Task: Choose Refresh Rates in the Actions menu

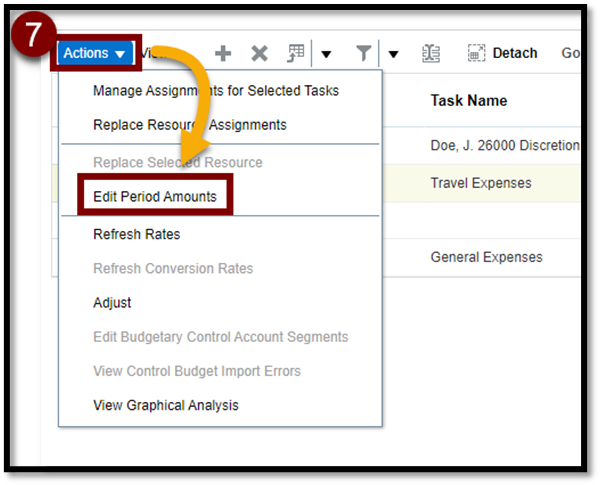Action: (136, 234)
